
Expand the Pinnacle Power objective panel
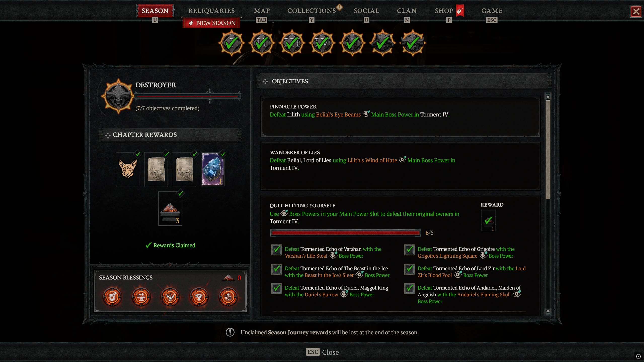(400, 116)
